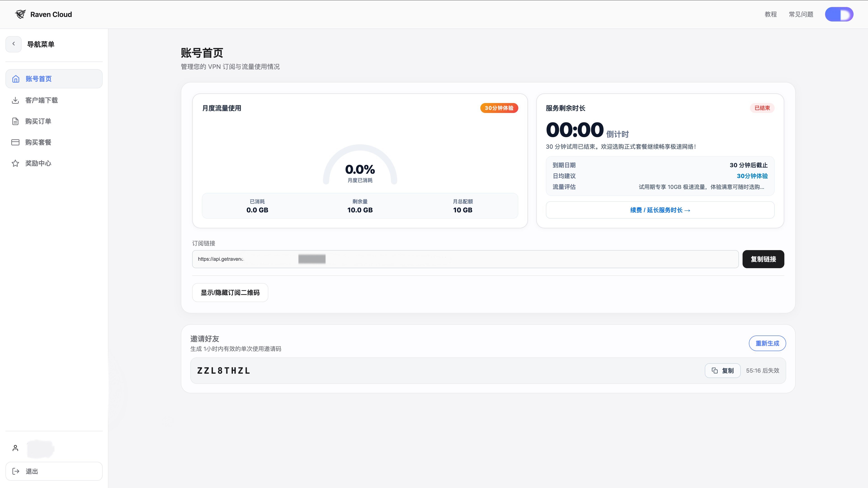Viewport: 868px width, 488px height.
Task: Click the card icon beside 购买套餐
Action: point(16,143)
